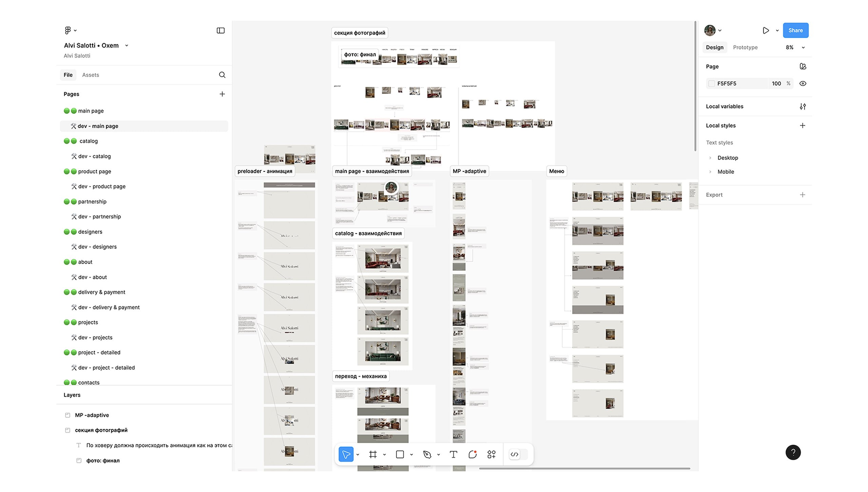This screenshot has width=868, height=492.
Task: Add a new page with plus icon
Action: 222,94
